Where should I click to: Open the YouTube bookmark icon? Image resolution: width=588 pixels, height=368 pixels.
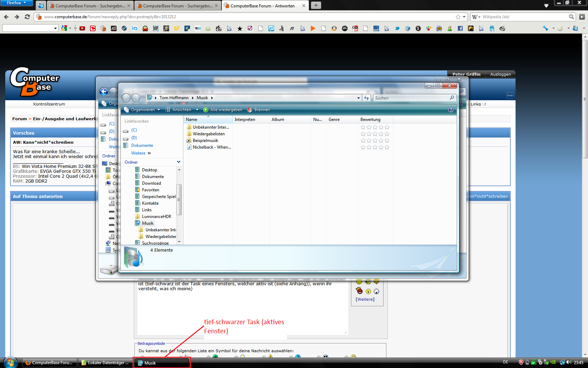82,28
